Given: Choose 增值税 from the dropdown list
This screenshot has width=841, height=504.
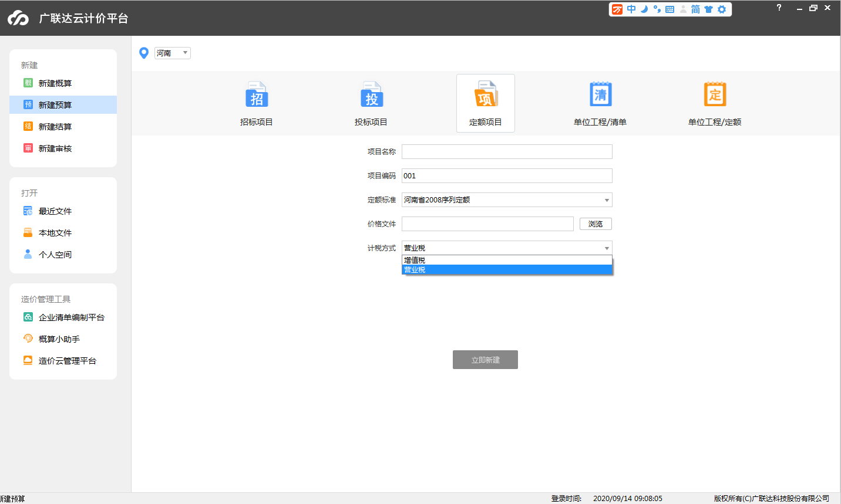Looking at the screenshot, I should click(507, 260).
